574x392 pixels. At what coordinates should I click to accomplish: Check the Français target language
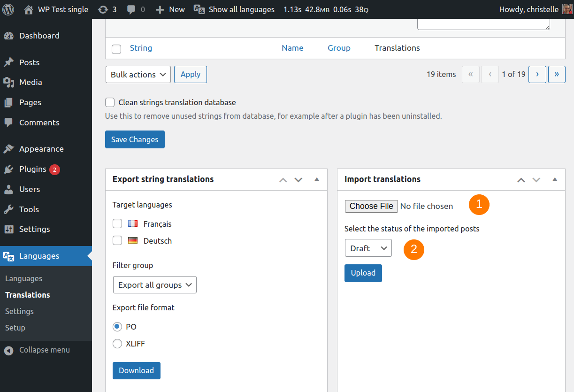(117, 224)
